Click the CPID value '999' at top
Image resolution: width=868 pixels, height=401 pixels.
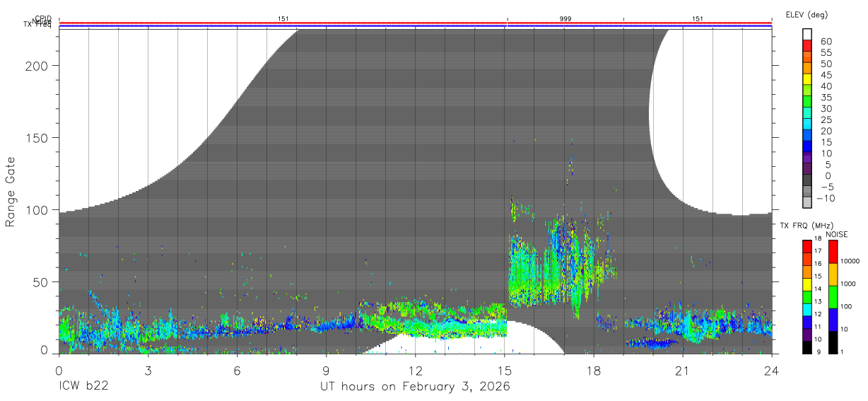tap(565, 18)
